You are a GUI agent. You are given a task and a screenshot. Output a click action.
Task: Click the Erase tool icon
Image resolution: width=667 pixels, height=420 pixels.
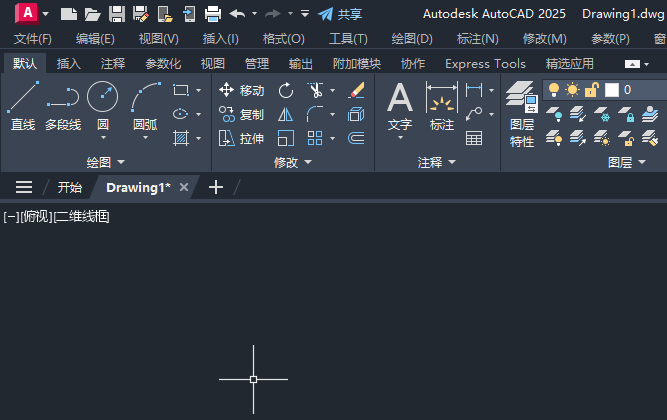point(356,90)
